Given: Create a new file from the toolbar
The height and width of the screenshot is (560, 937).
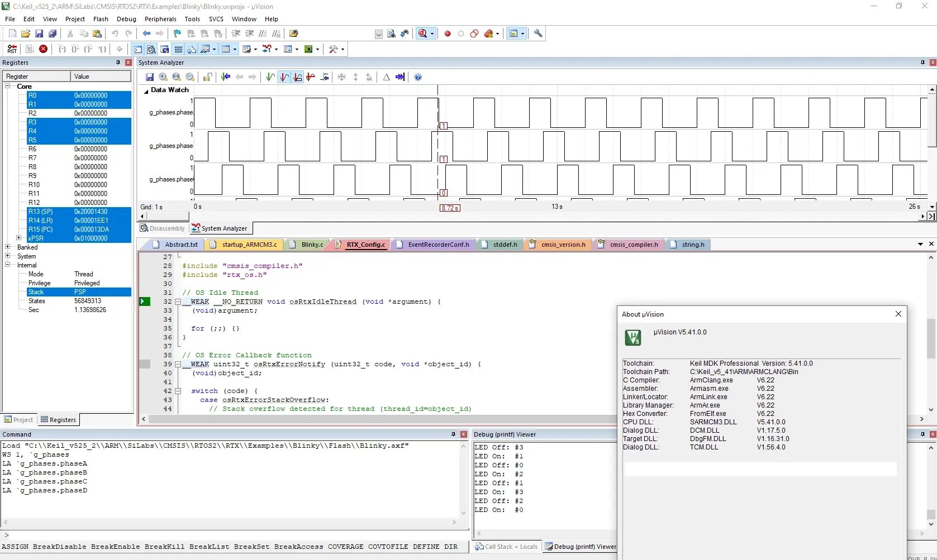Looking at the screenshot, I should tap(12, 33).
